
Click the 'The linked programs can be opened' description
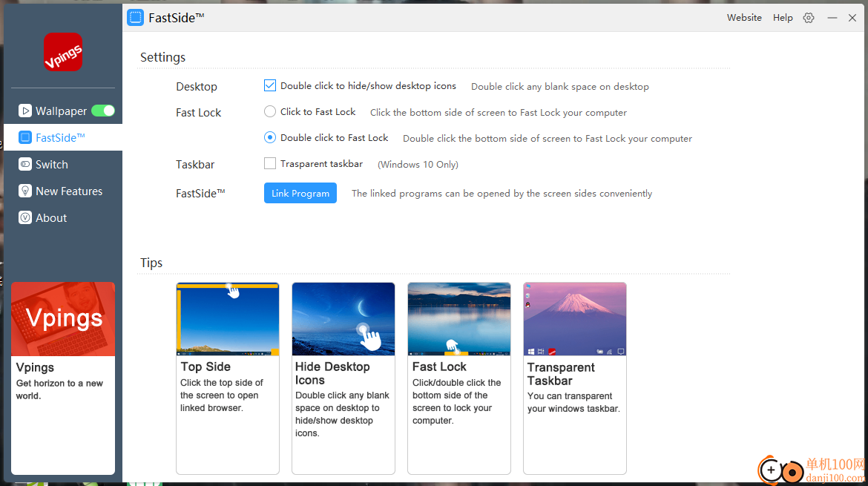point(502,193)
